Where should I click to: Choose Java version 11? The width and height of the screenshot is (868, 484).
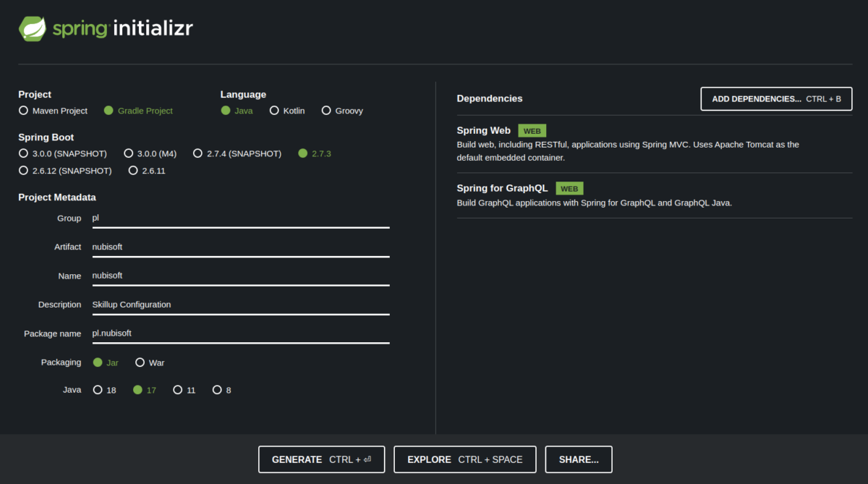pyautogui.click(x=178, y=390)
